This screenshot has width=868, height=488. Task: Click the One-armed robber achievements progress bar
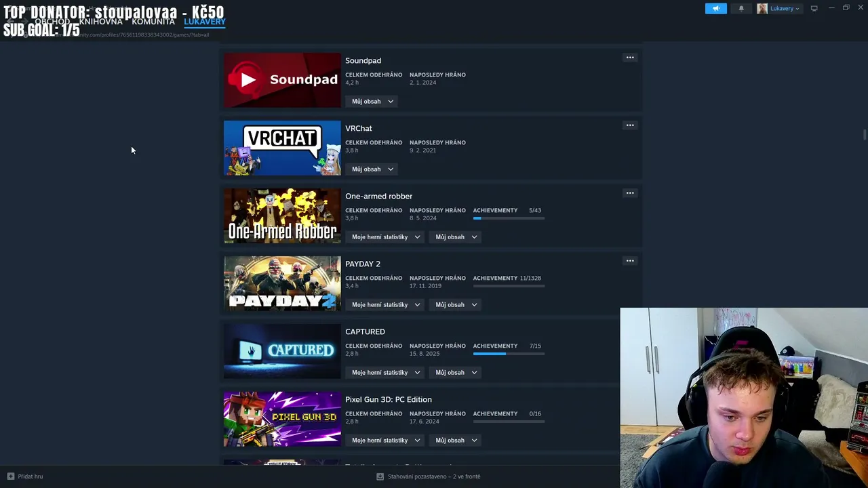click(x=509, y=218)
